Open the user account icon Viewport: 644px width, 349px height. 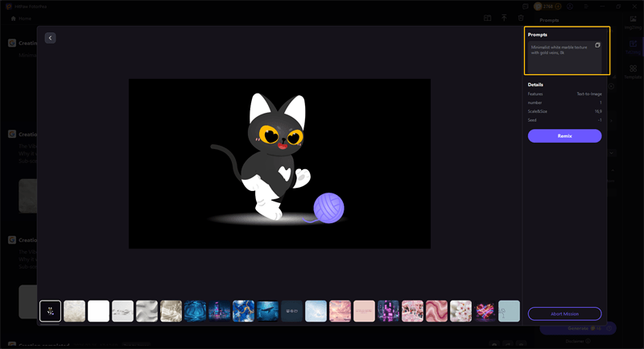coord(570,6)
